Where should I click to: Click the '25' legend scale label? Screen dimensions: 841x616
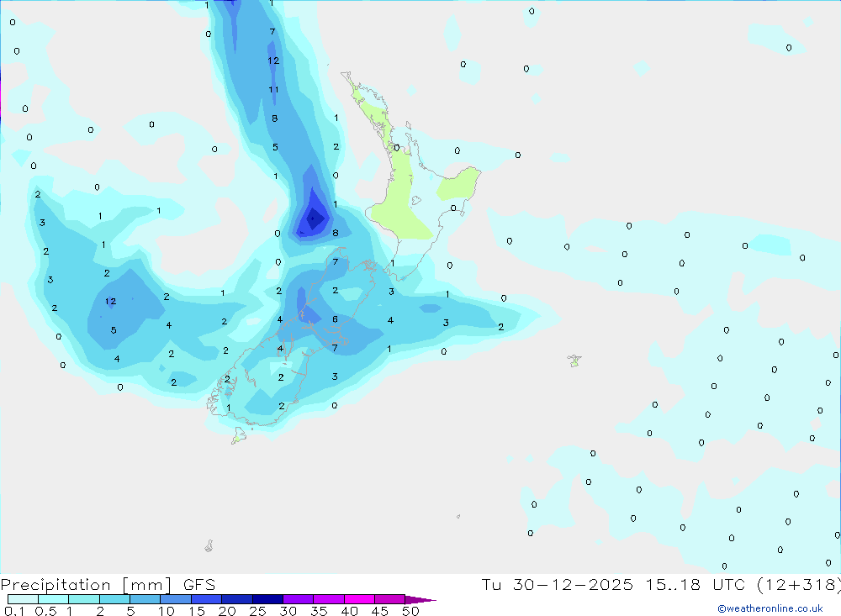(x=257, y=611)
